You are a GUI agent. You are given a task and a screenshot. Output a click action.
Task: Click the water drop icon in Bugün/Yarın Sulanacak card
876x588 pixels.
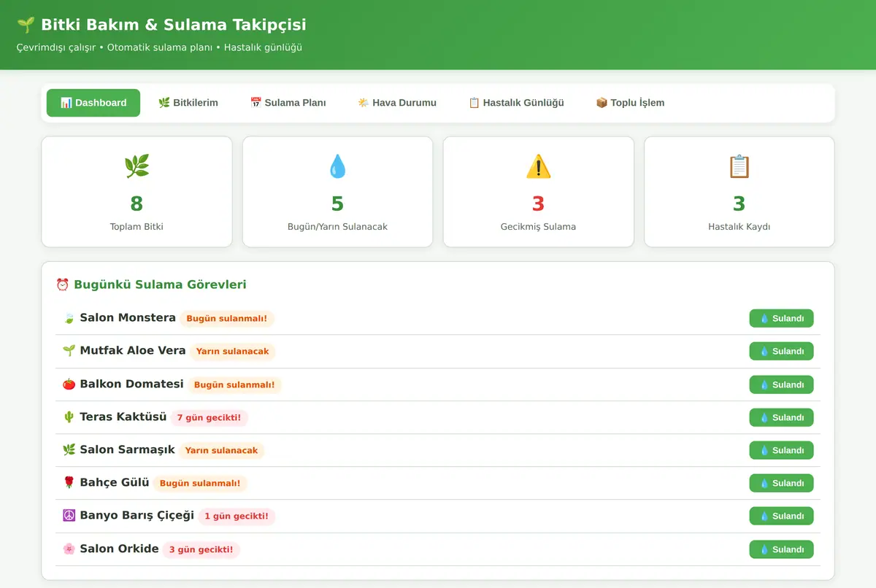(337, 166)
